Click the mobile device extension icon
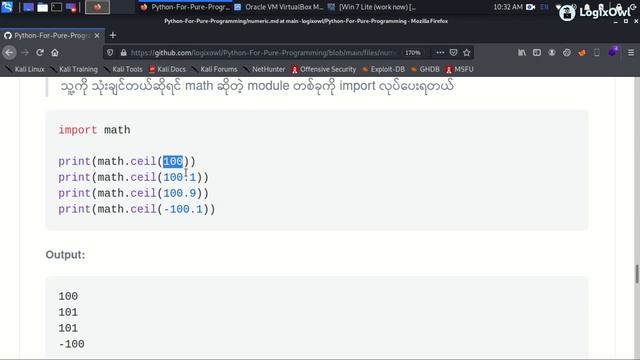This screenshot has width=640, height=360. [x=597, y=53]
